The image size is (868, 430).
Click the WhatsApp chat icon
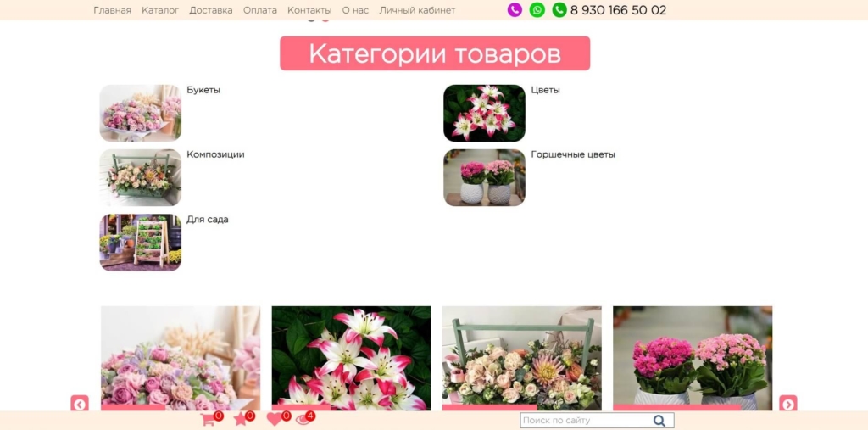tap(537, 10)
